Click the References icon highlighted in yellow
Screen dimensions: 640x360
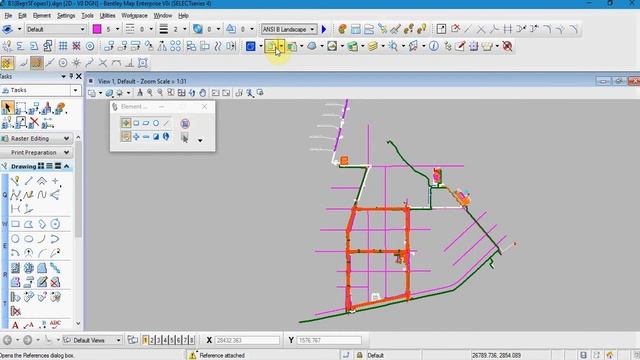pos(271,47)
